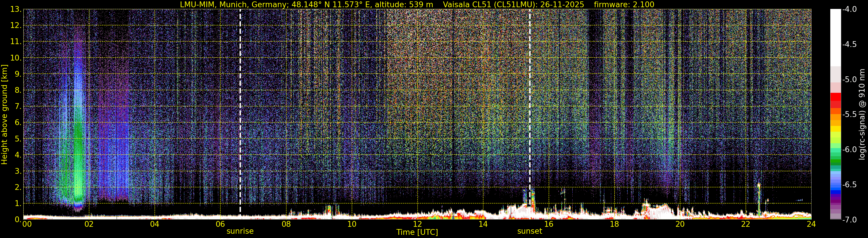
Task: Click the '3.' height tick label
Action: pyautogui.click(x=18, y=171)
